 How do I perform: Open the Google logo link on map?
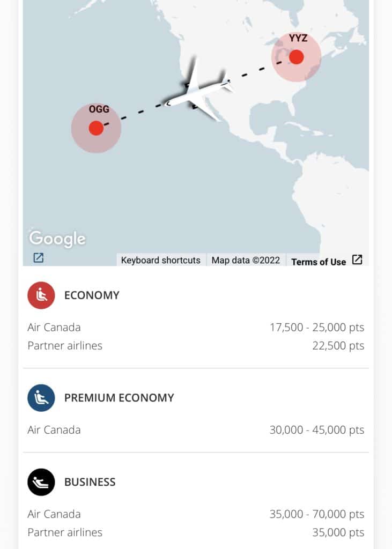(57, 239)
